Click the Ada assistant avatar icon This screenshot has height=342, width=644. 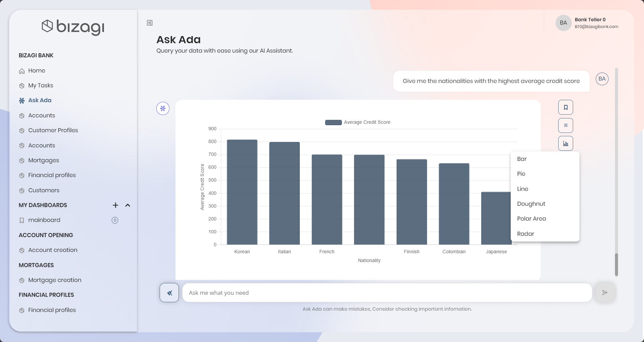tap(163, 108)
